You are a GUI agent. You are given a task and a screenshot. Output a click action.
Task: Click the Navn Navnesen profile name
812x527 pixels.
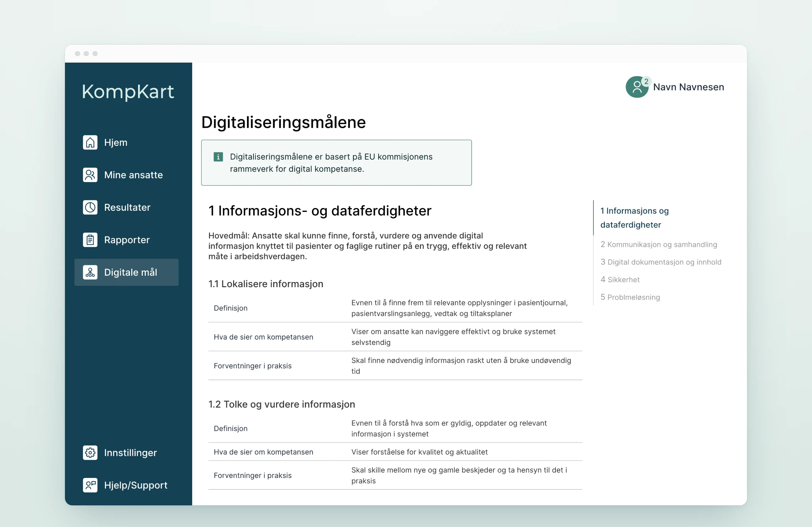689,87
